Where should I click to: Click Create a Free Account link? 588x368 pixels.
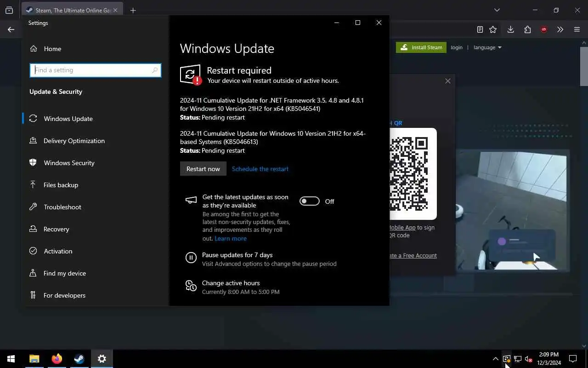[x=413, y=255]
